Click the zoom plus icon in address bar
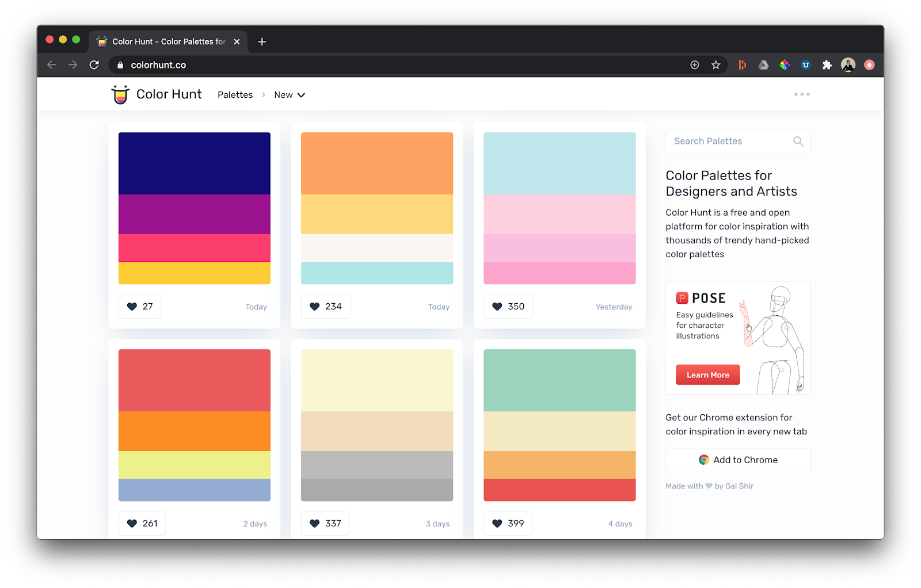Screen dimensions: 921x588 (695, 65)
